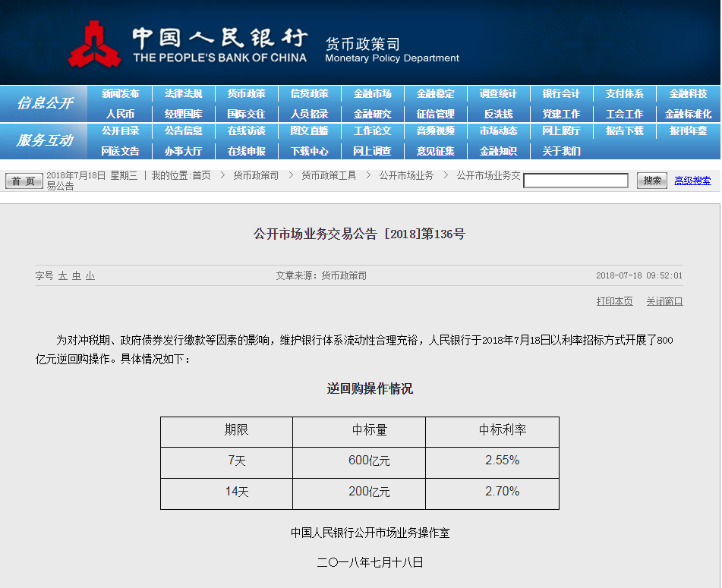Open the 反洗钱 navigation item

point(498,114)
